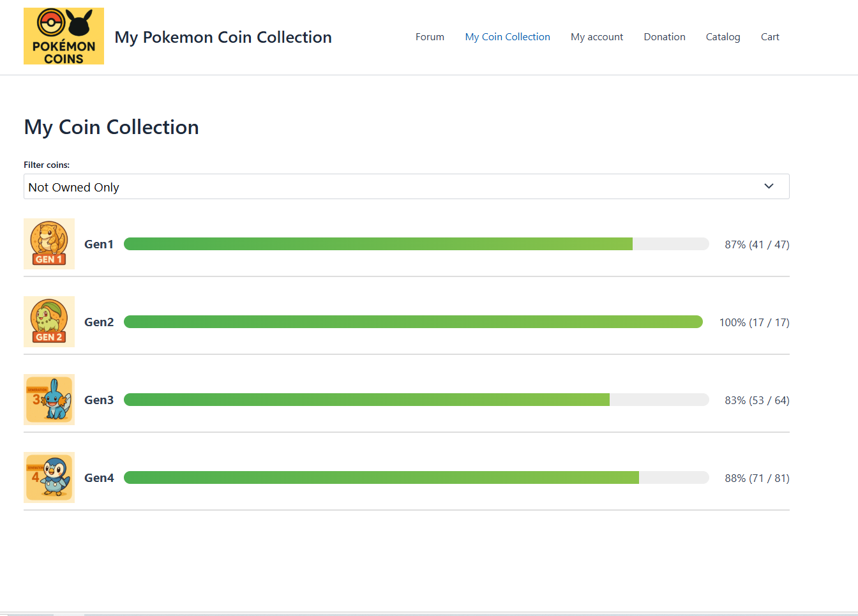
Task: Click the 100% (17 / 17) count
Action: click(755, 322)
